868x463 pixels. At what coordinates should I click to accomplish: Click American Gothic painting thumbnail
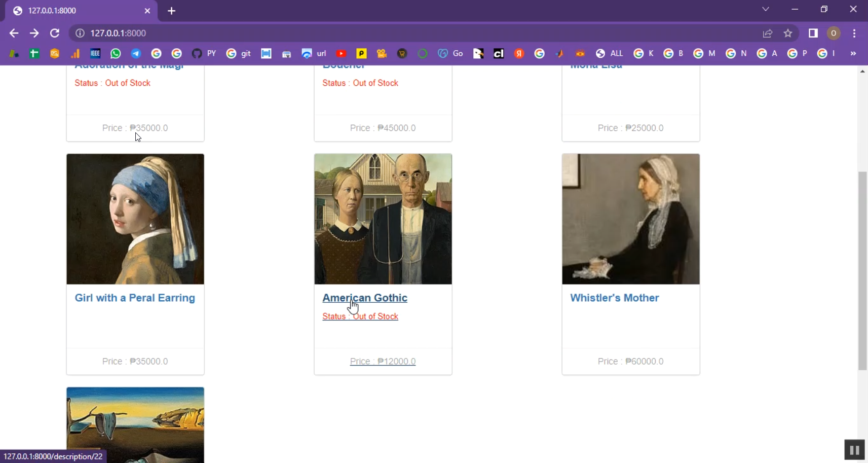tap(383, 219)
